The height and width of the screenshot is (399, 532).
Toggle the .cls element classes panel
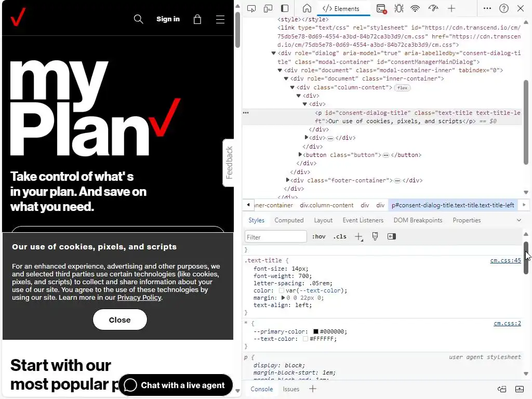340,236
